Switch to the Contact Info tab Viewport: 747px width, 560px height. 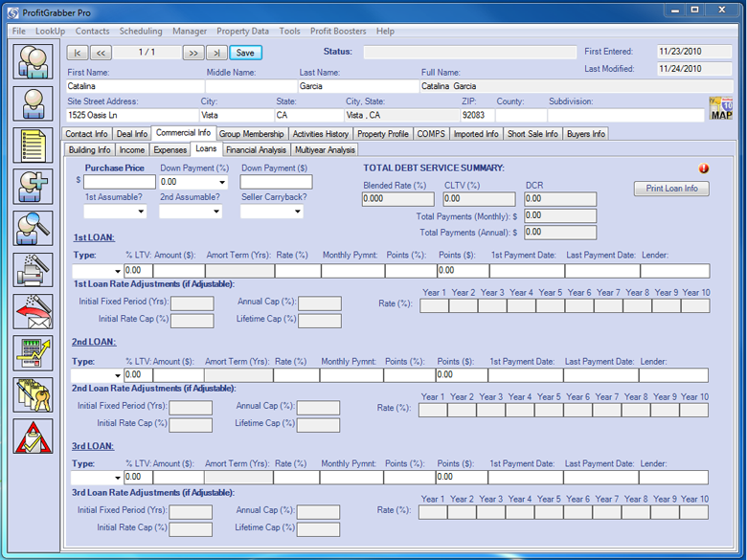[87, 134]
